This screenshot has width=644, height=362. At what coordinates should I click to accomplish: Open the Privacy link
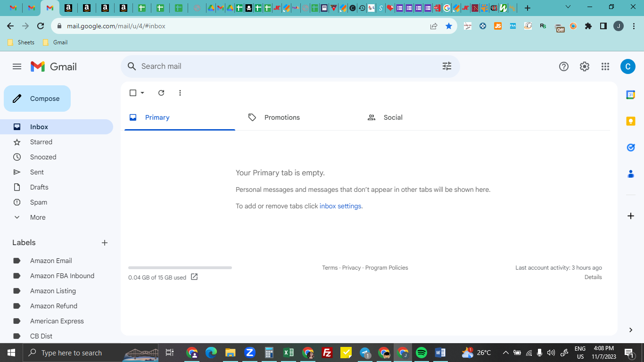(351, 268)
